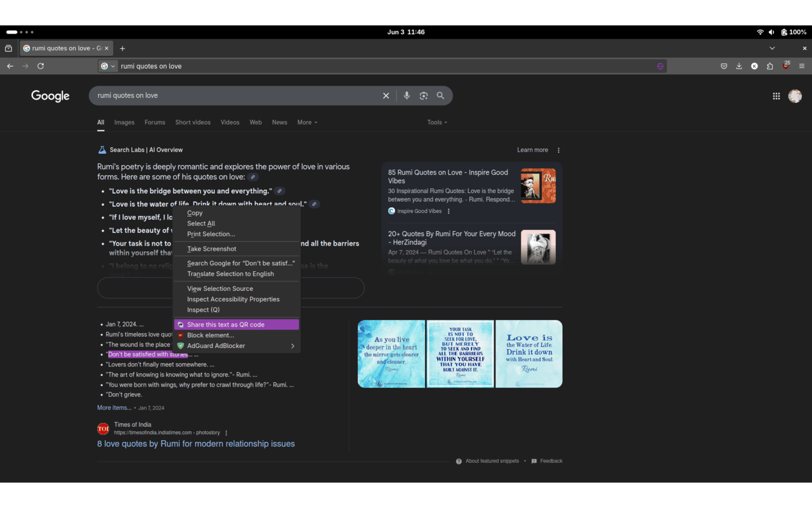Open a new tab with the plus button
This screenshot has height=508, width=812.
[122, 48]
